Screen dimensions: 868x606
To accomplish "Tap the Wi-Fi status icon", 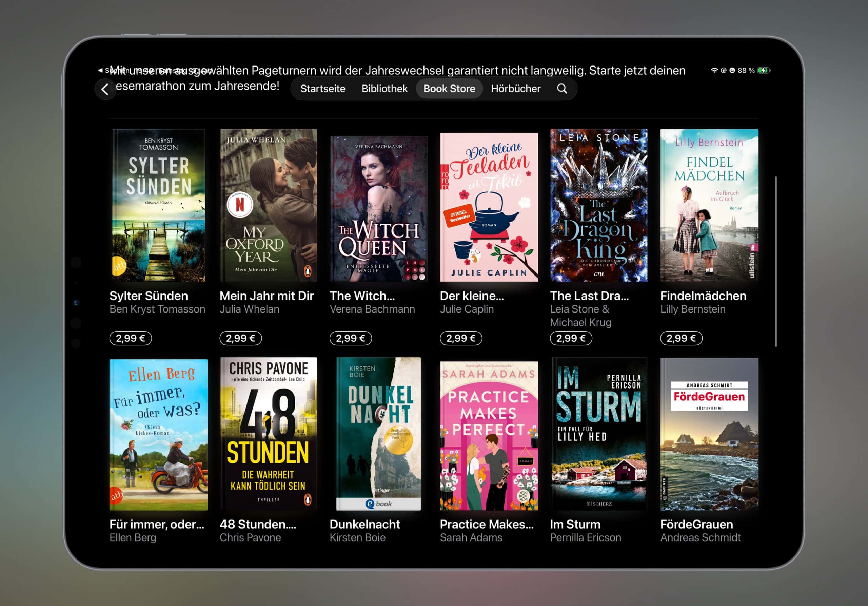I will click(714, 70).
